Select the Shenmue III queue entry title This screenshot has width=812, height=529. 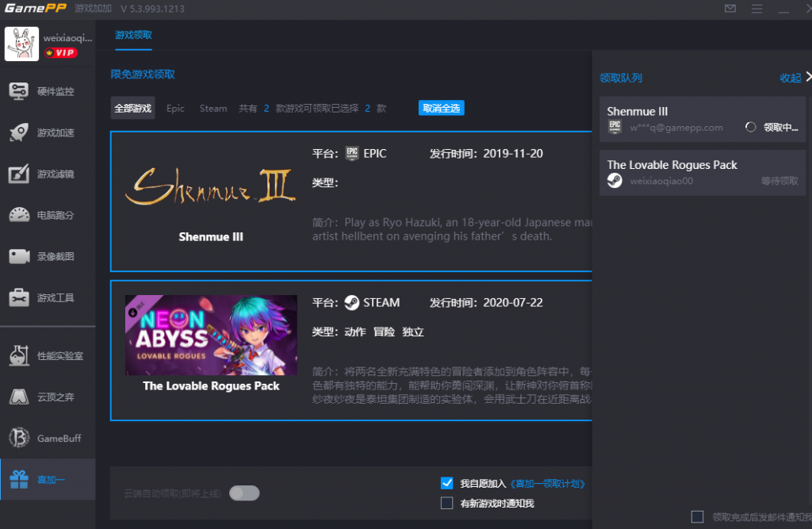(638, 111)
